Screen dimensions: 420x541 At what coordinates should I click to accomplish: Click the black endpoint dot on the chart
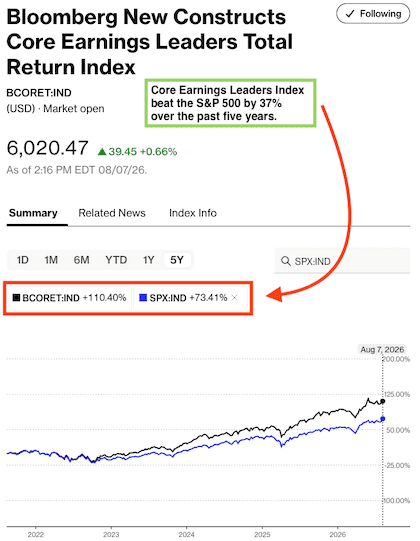point(382,401)
